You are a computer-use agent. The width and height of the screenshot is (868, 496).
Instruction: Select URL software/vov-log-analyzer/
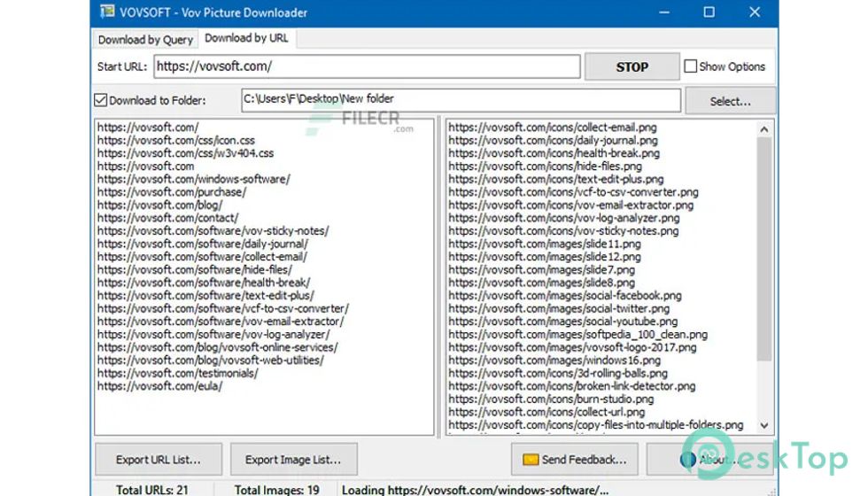click(x=213, y=335)
